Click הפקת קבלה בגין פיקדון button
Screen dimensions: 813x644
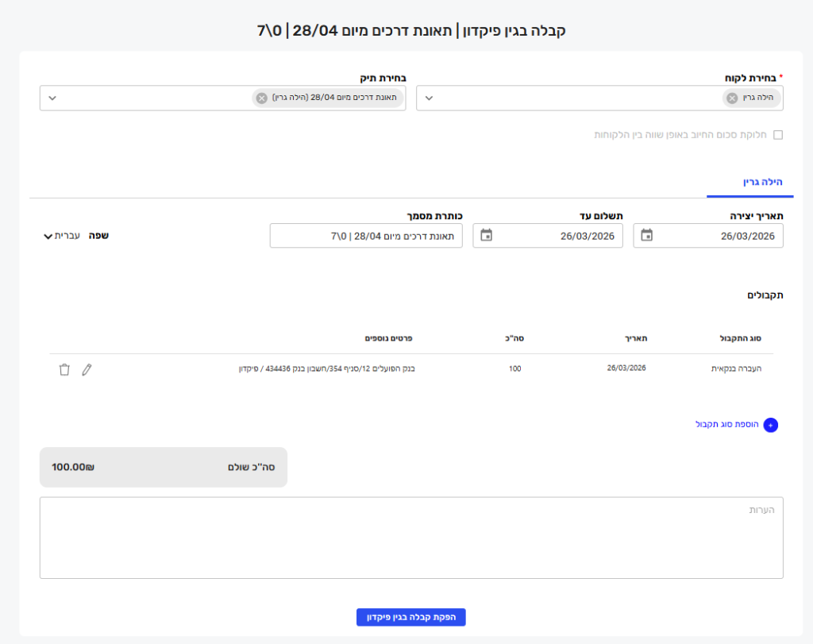coord(410,617)
